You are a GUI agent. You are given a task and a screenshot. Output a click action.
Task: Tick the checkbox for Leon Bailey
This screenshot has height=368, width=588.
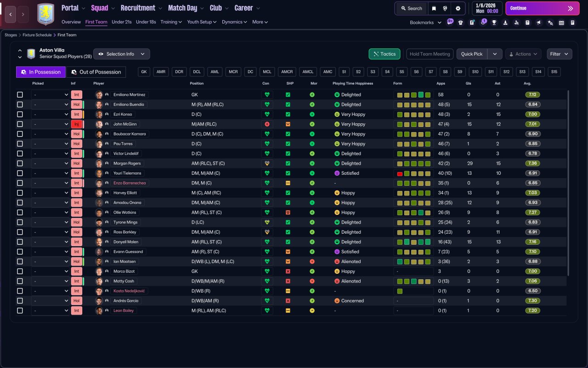click(20, 310)
